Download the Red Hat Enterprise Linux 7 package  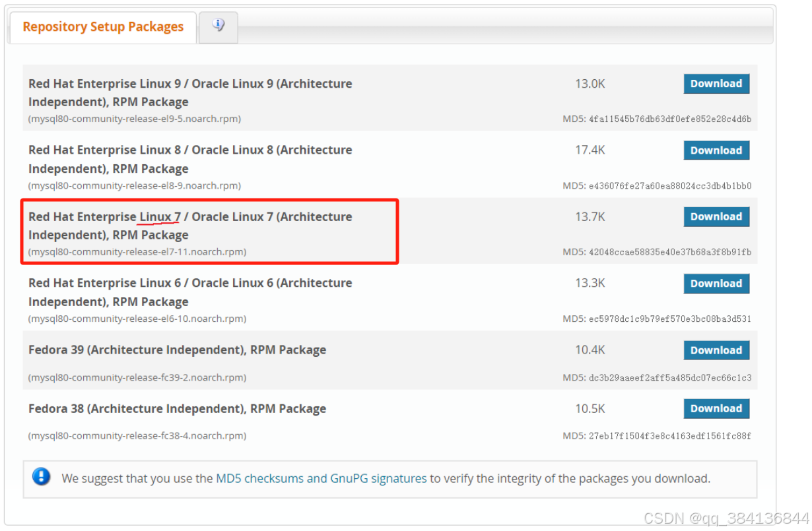pyautogui.click(x=716, y=216)
